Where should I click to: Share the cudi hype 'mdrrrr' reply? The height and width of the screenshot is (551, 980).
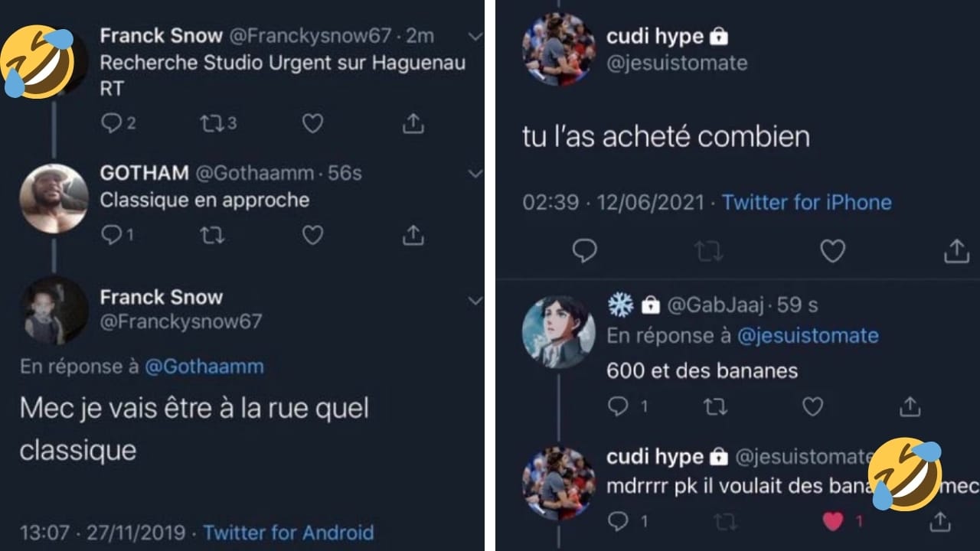(939, 522)
